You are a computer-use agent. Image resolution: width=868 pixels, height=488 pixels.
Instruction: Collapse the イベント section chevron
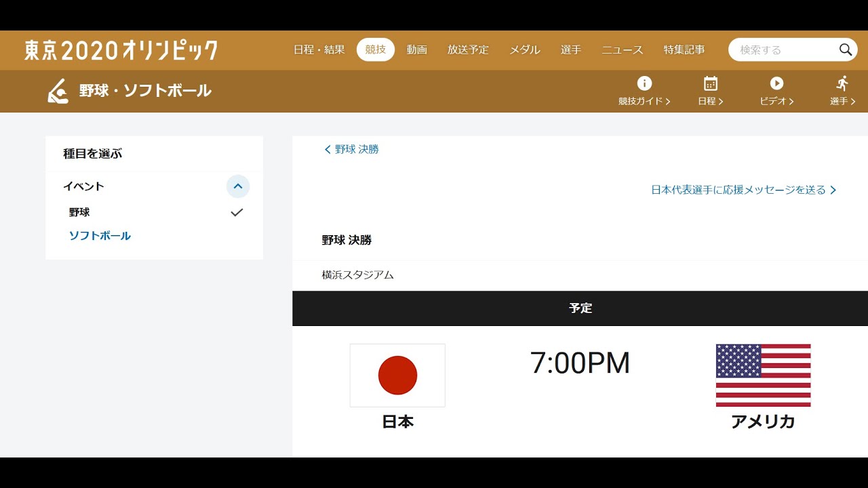click(x=237, y=186)
